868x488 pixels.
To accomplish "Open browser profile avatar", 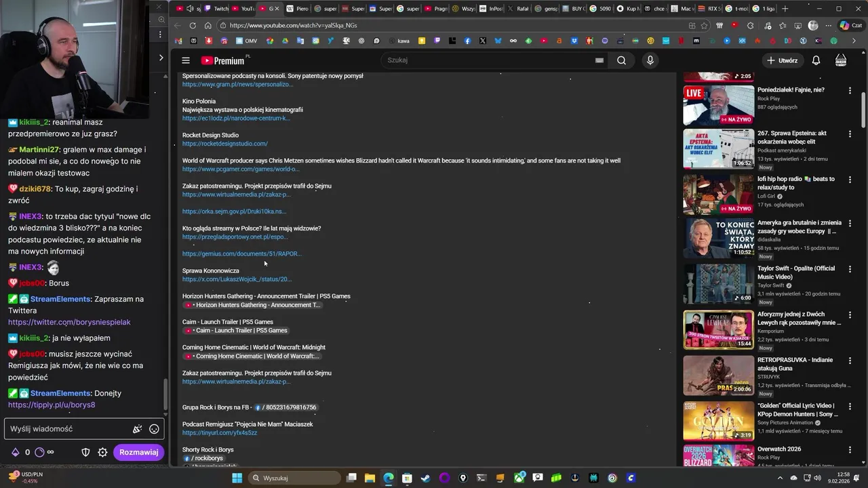I will coord(813,26).
